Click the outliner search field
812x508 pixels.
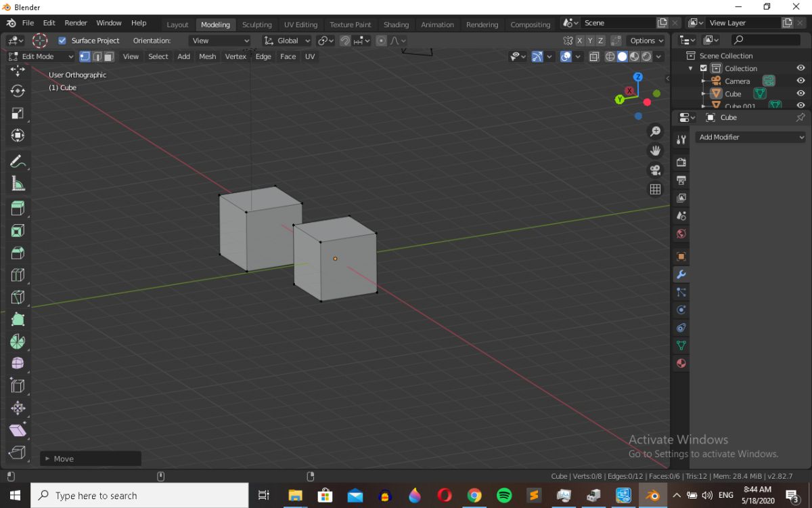[x=765, y=40]
